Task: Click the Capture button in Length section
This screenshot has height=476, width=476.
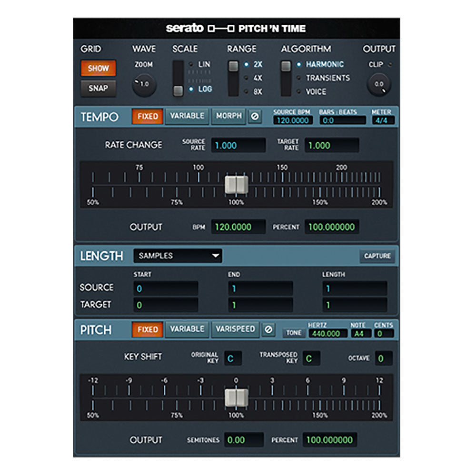Action: click(x=377, y=256)
